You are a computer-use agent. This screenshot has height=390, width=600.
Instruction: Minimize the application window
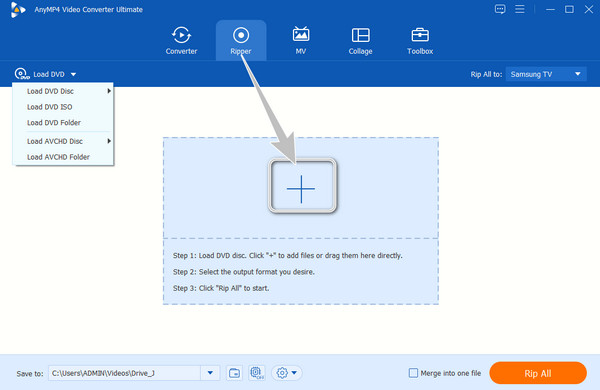pyautogui.click(x=550, y=9)
